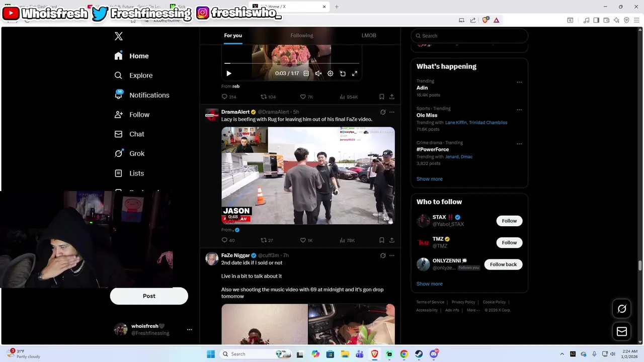Open more options on cuff3m post

(x=392, y=255)
